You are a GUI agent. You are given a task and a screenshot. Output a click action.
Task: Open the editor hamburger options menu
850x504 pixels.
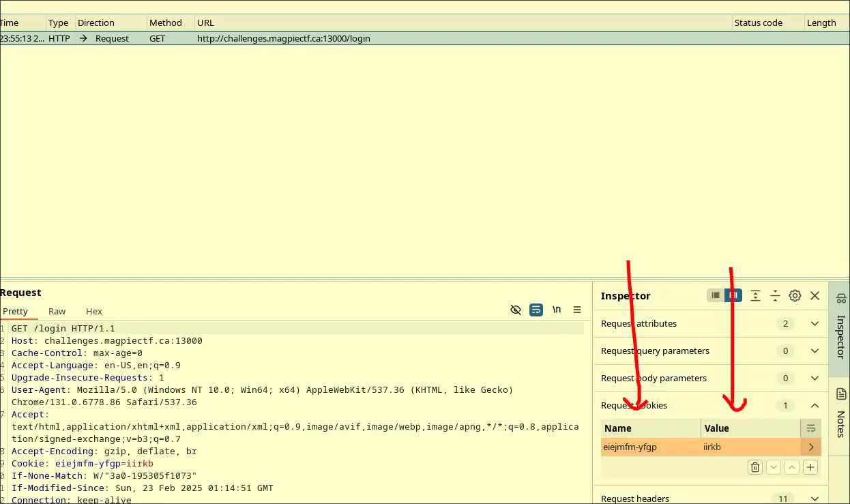point(577,310)
